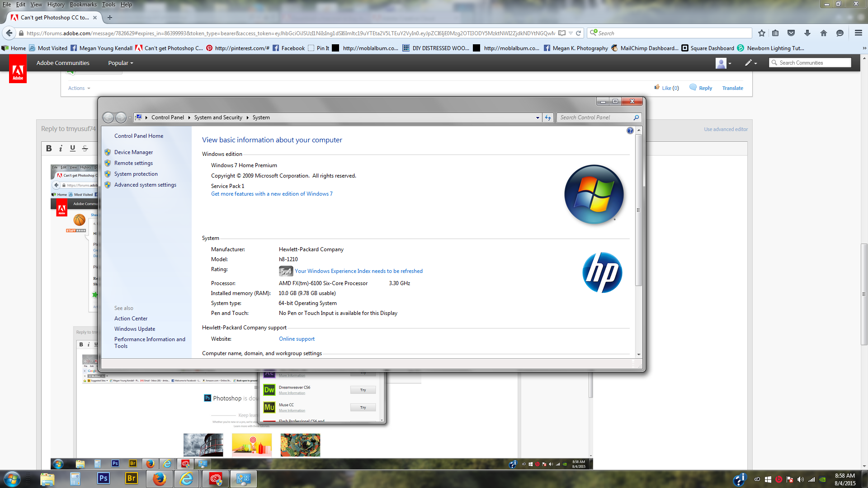
Task: Click Remote settings option
Action: point(133,163)
